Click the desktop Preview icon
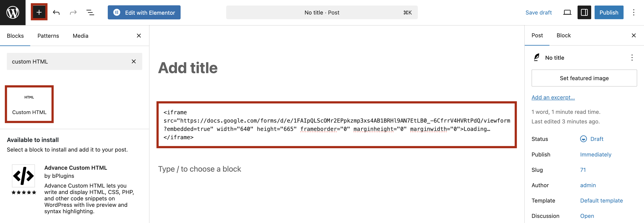 pyautogui.click(x=567, y=12)
